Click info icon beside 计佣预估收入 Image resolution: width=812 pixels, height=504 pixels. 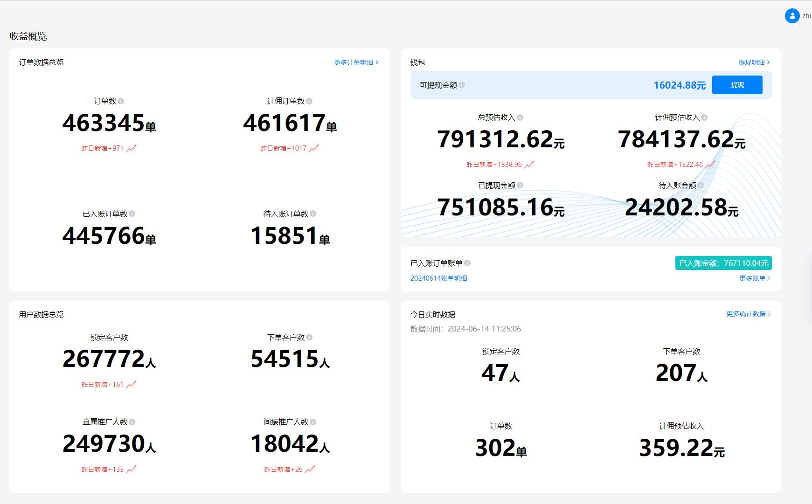(x=704, y=117)
